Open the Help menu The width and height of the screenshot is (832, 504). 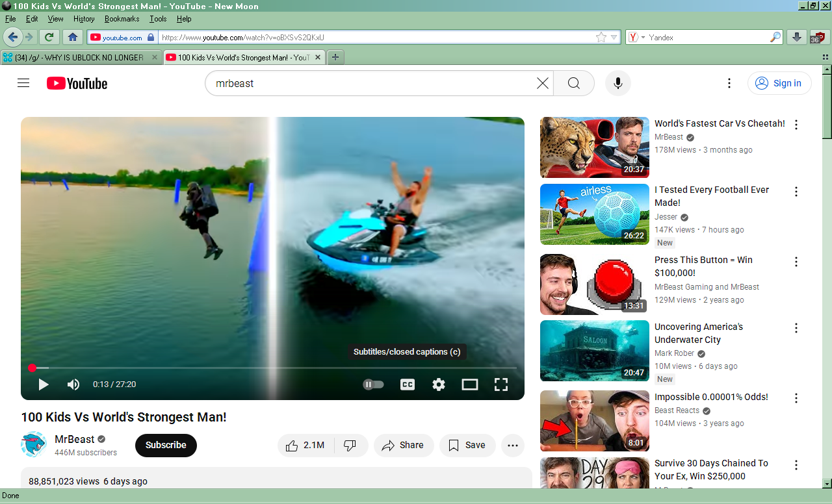click(184, 19)
